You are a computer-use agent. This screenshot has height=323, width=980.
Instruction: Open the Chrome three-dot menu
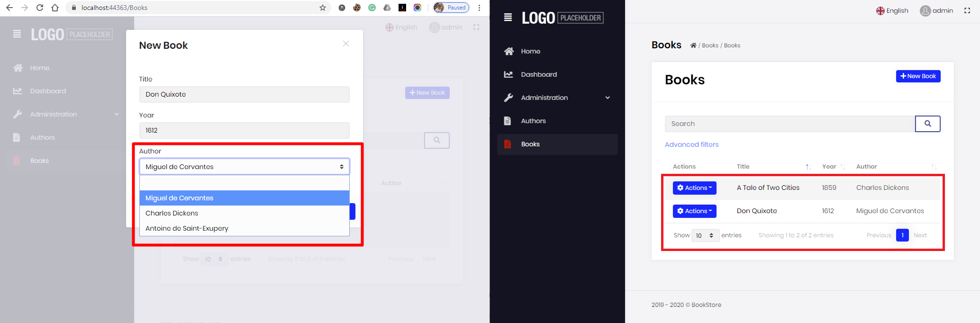pyautogui.click(x=480, y=8)
